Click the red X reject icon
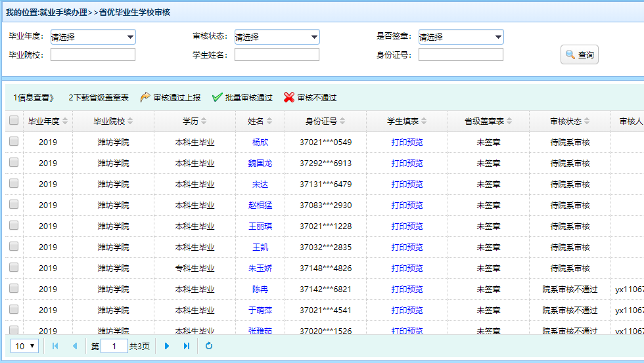Image resolution: width=644 pixels, height=363 pixels. [289, 98]
